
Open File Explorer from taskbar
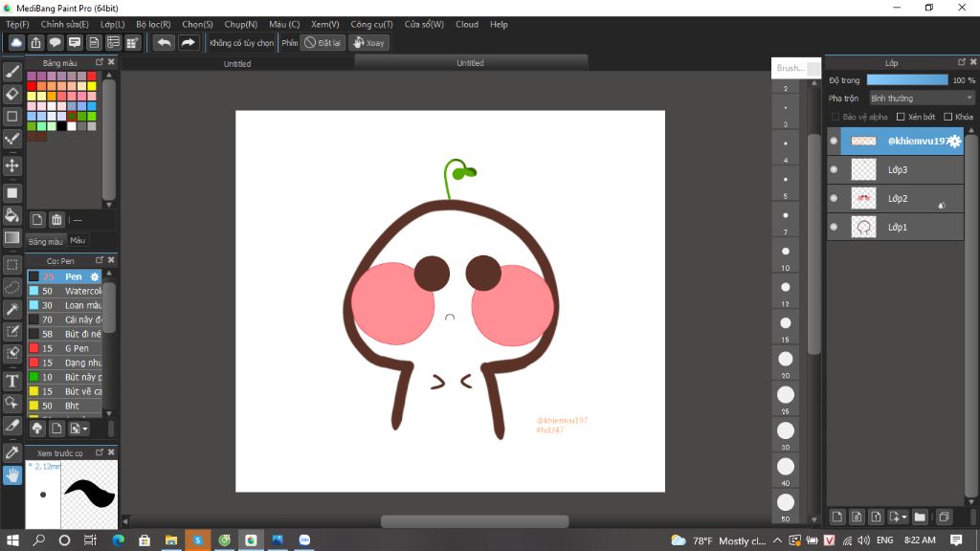tap(170, 540)
